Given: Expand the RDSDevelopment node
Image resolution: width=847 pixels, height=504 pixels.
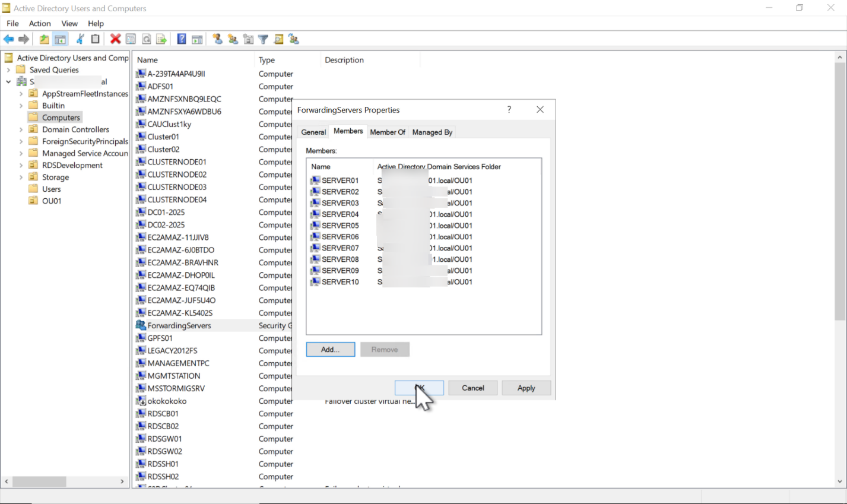Looking at the screenshot, I should pos(21,165).
